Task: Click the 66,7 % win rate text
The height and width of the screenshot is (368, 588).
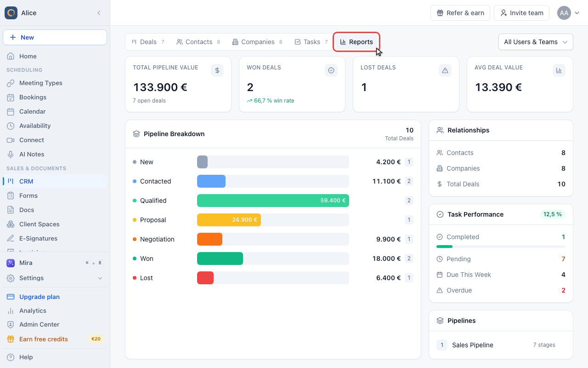Action: 274,101
